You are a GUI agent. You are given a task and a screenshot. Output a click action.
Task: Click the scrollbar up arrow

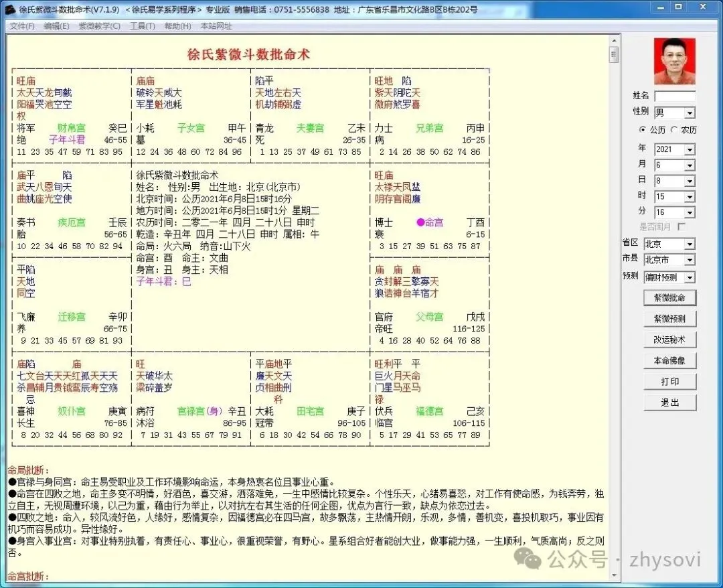pos(614,41)
